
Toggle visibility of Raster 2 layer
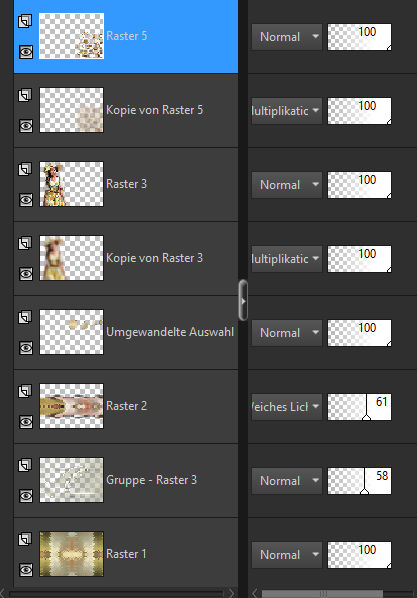26,422
